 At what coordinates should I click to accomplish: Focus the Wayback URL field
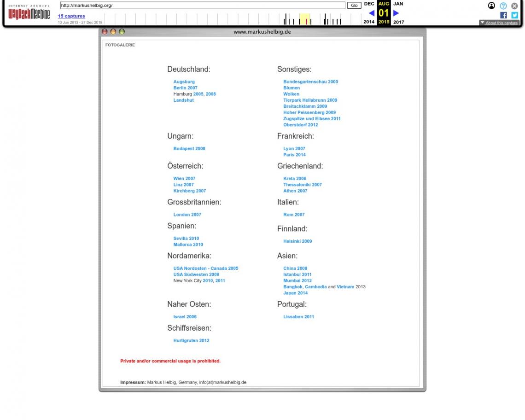203,6
